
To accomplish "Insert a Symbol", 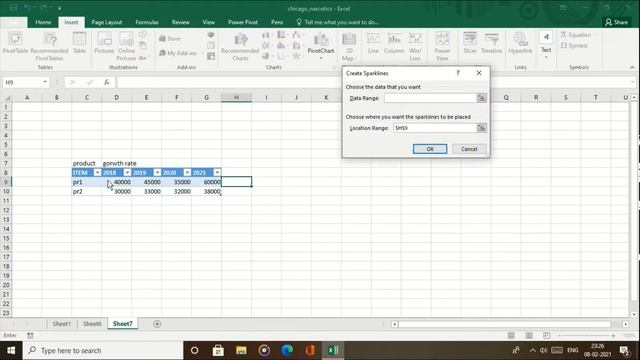I will coord(574,46).
